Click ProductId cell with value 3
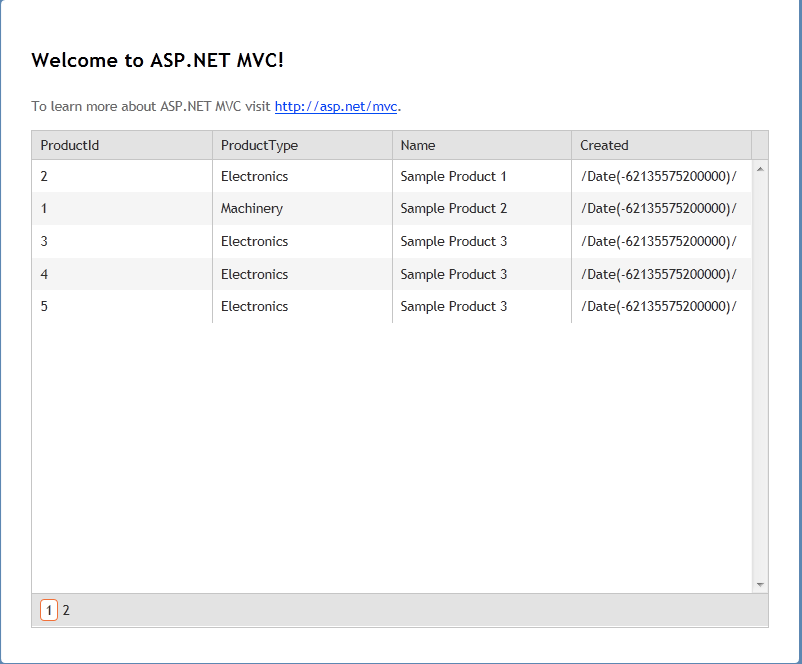Image resolution: width=802 pixels, height=664 pixels. (x=44, y=241)
